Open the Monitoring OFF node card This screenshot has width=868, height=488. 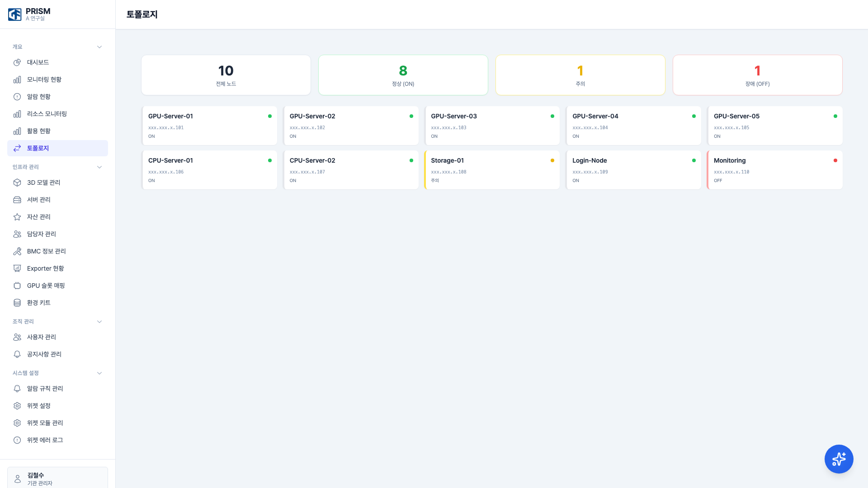click(775, 170)
